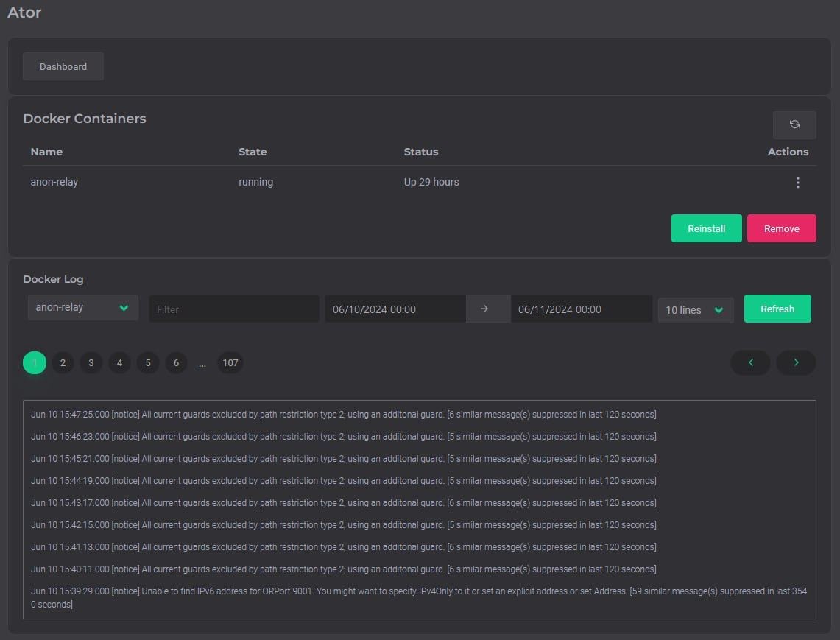
Task: Go to the next log page chevron
Action: 796,362
